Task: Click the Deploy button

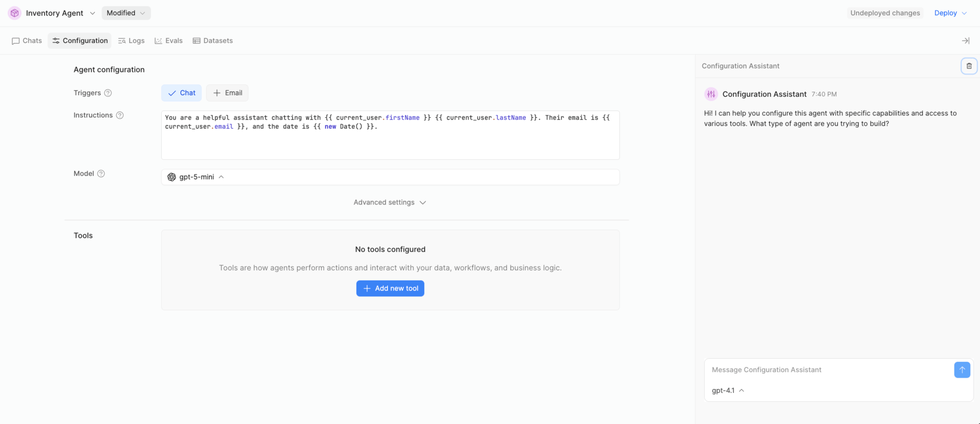Action: (945, 13)
